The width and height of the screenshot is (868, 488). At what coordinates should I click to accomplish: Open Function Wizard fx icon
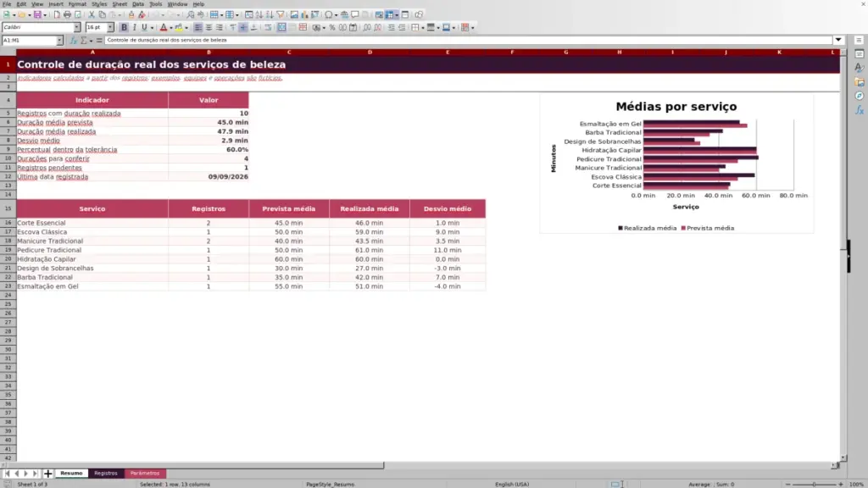point(73,41)
